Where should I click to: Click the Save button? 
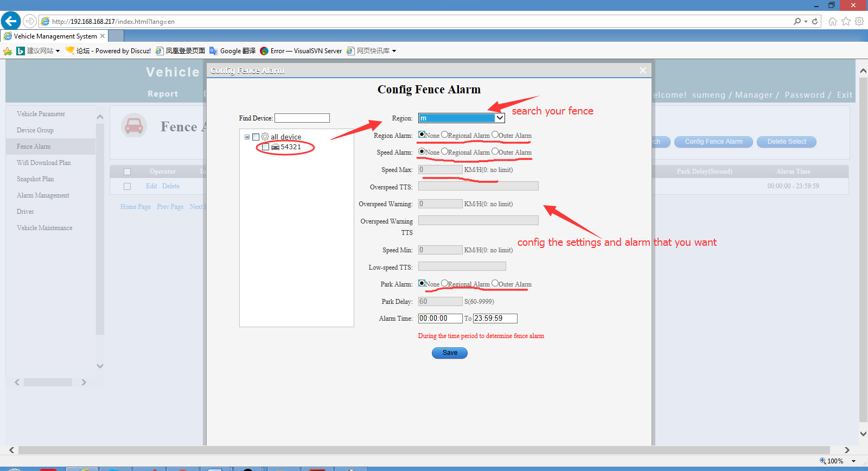tap(450, 353)
